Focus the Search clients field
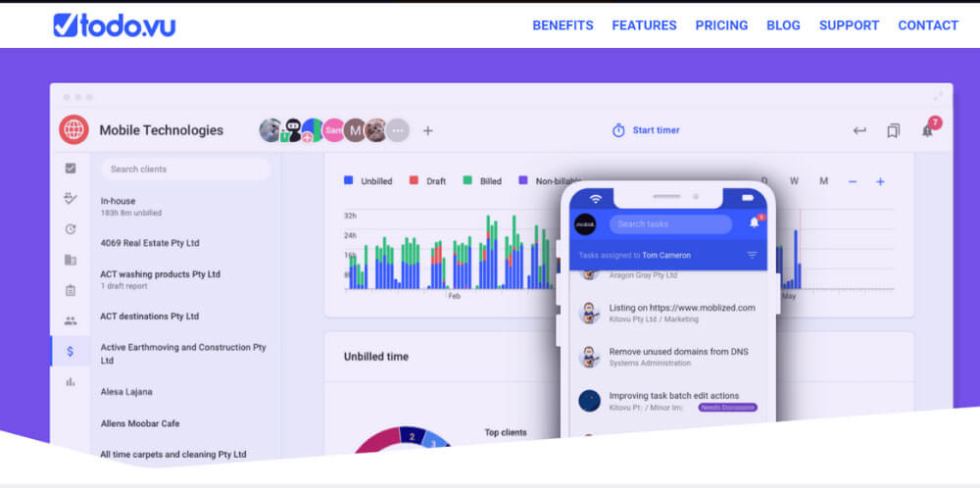This screenshot has height=488, width=980. point(185,169)
